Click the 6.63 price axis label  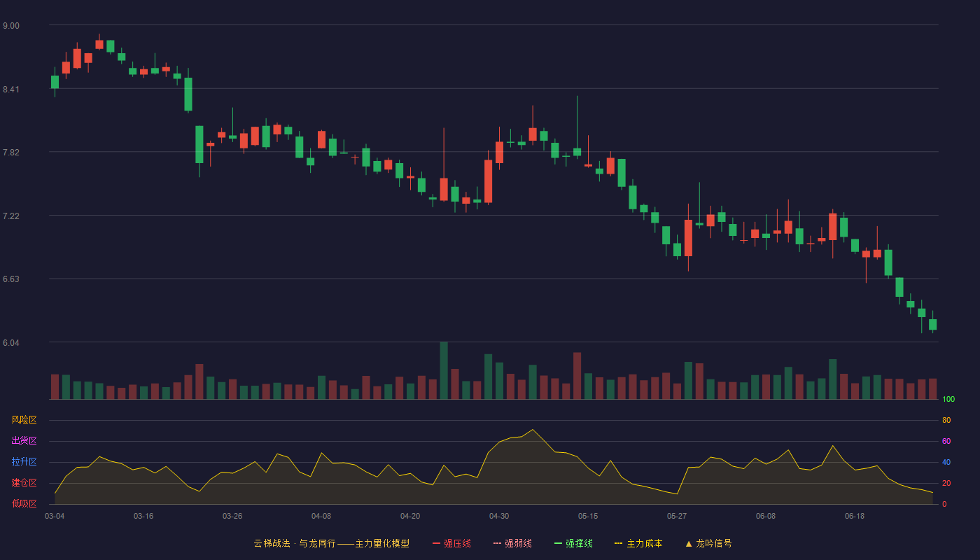[x=11, y=279]
